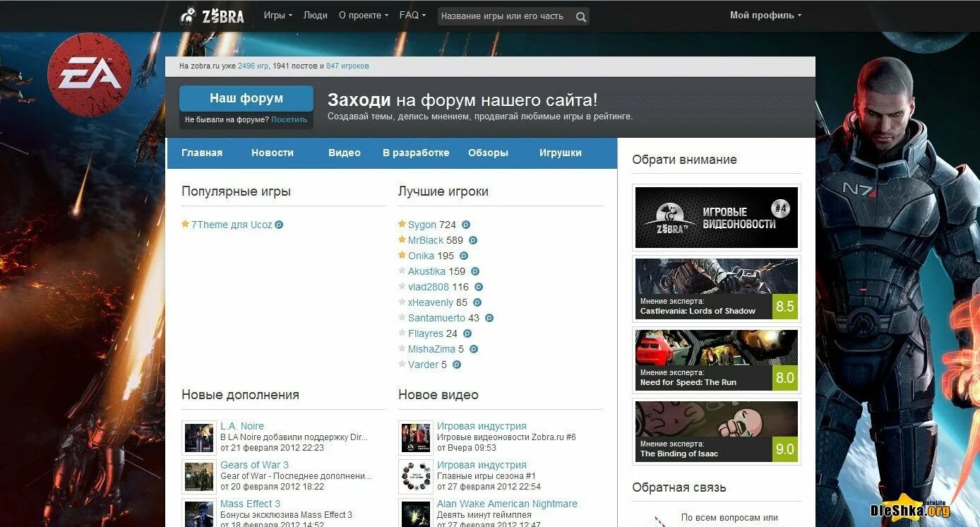Open Игровая индустрия link above Zobra.ru #6
980x527 pixels.
tap(482, 426)
